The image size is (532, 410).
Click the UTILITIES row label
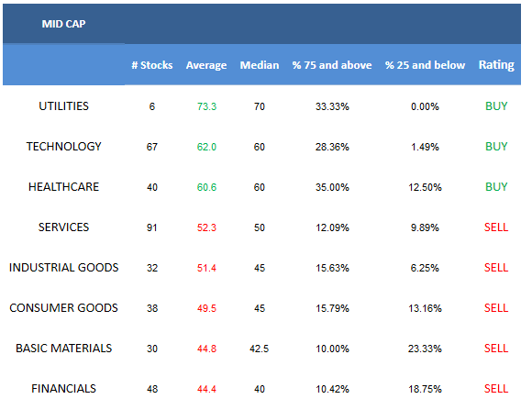coord(63,106)
